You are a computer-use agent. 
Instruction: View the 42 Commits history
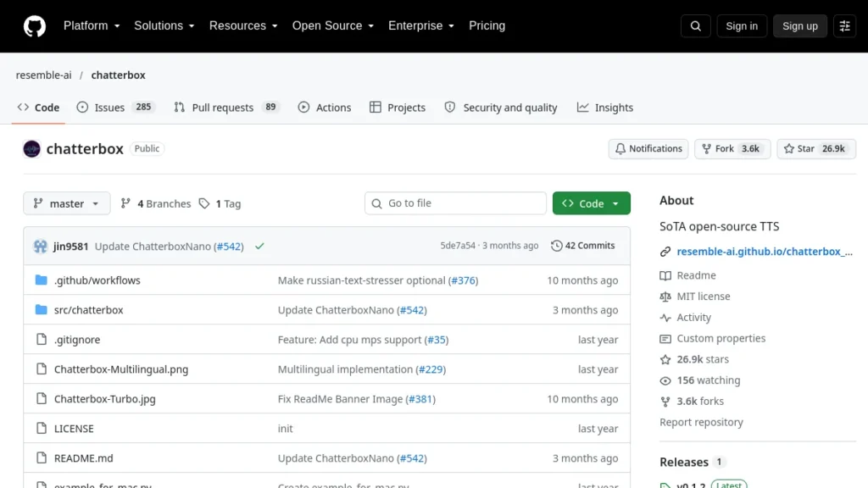pos(583,246)
